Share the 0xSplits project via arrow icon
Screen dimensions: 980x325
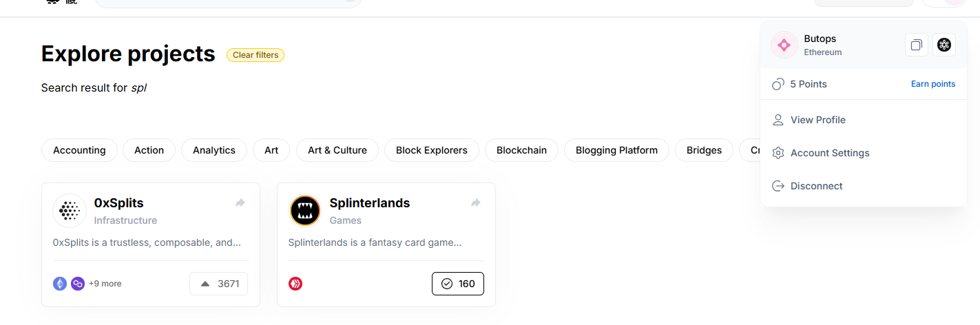240,203
